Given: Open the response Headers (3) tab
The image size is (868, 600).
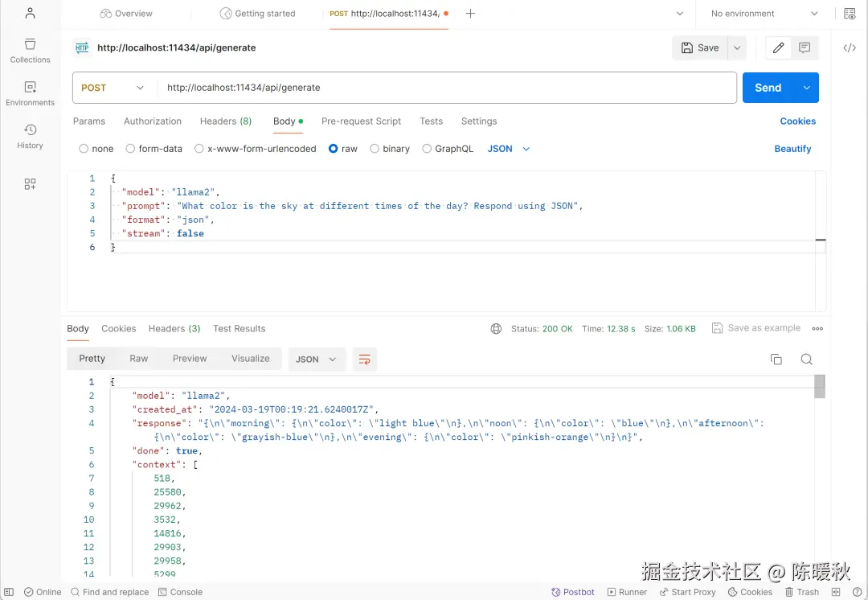Looking at the screenshot, I should (x=174, y=328).
